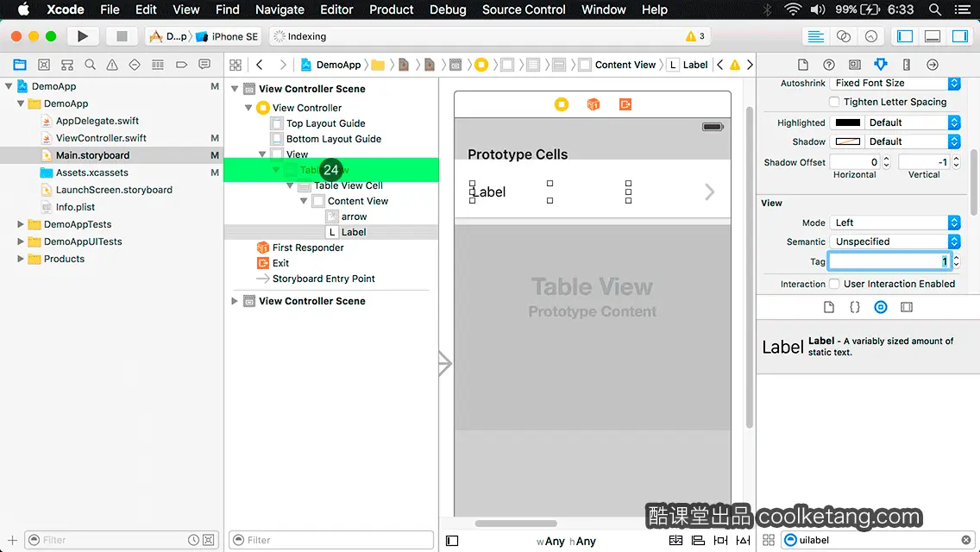The height and width of the screenshot is (552, 980).
Task: Open the Align constraints menu
Action: 698,540
